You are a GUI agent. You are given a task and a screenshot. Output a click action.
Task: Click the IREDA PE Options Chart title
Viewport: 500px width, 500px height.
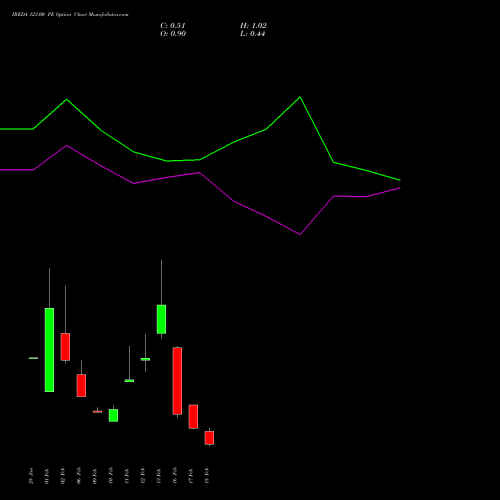coord(70,14)
